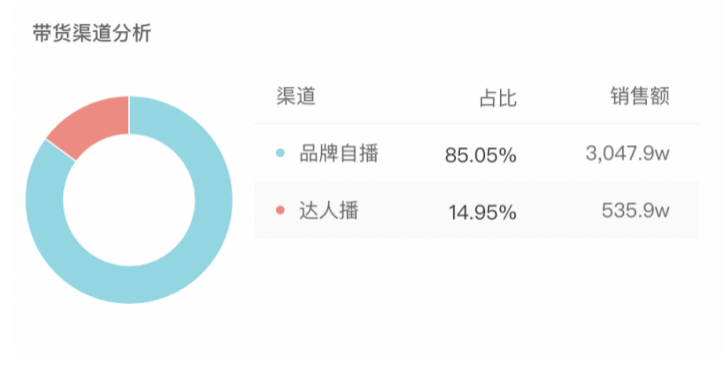The height and width of the screenshot is (376, 726).
Task: Click the 带货渠道分析 section title
Action: 92,33
